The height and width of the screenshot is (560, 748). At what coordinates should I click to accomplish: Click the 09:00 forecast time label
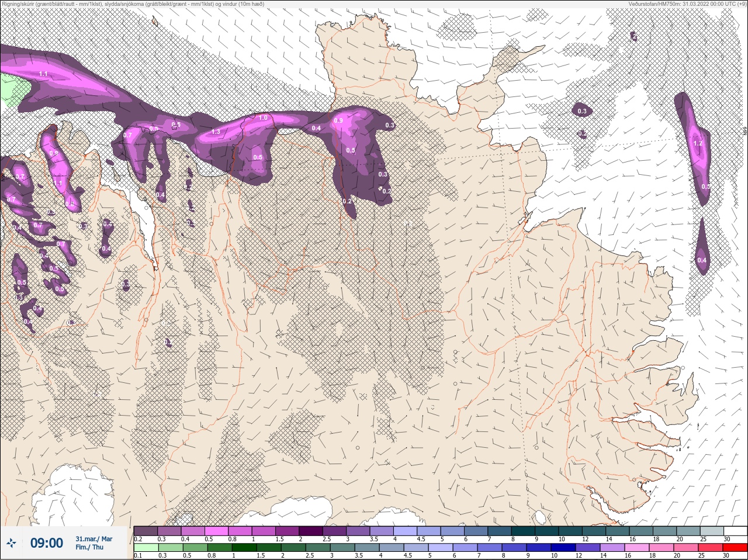tap(47, 543)
